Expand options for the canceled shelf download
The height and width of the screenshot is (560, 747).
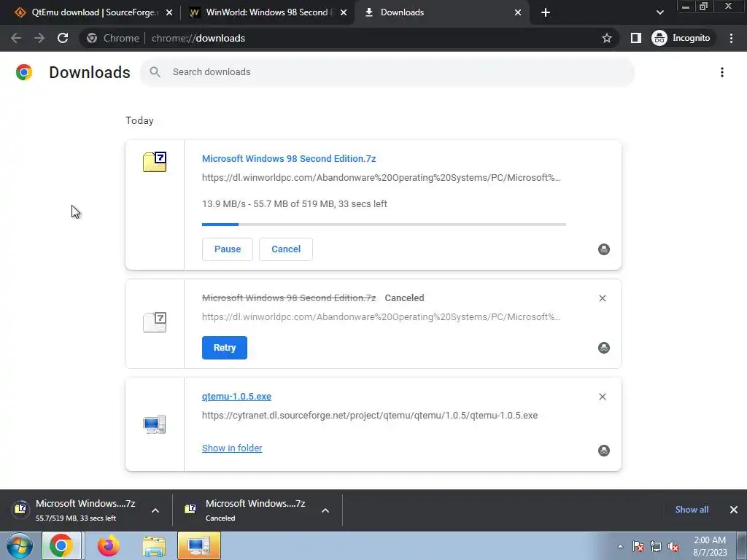(x=325, y=510)
